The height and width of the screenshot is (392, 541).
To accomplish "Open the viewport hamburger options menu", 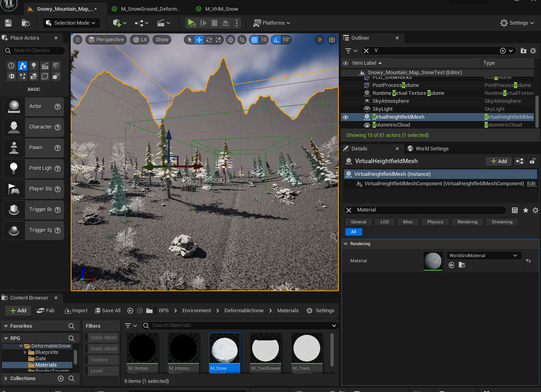I will point(78,40).
